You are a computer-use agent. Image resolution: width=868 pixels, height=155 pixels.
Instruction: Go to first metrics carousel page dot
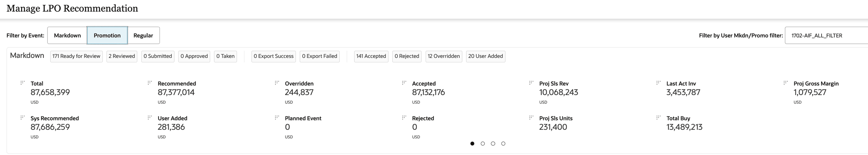pos(472,144)
